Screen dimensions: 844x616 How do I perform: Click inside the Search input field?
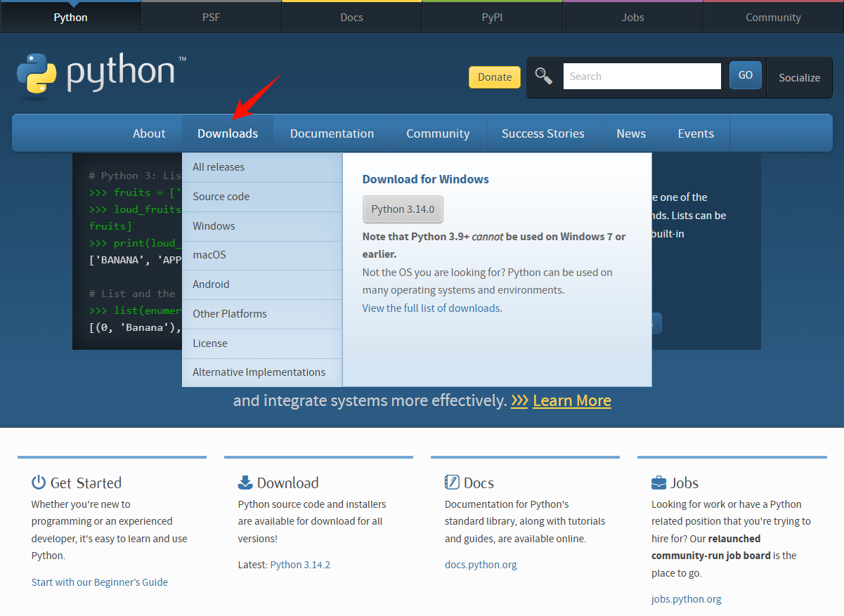pyautogui.click(x=641, y=75)
